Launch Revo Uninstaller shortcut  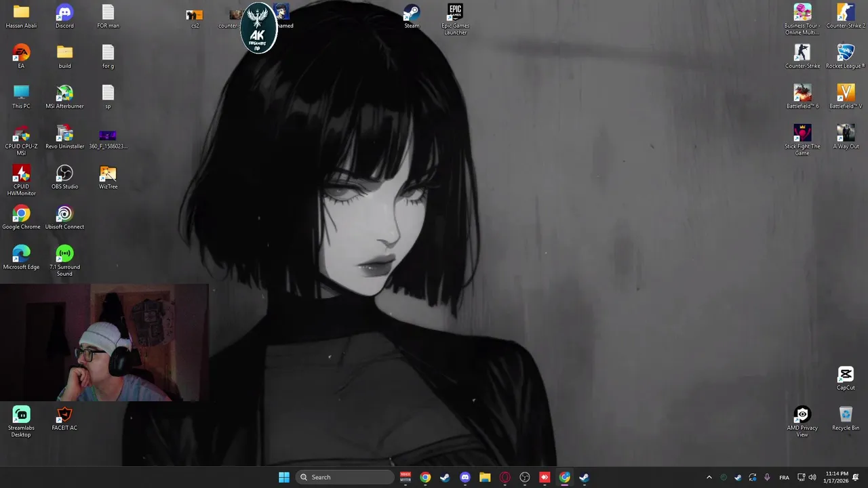[64, 137]
